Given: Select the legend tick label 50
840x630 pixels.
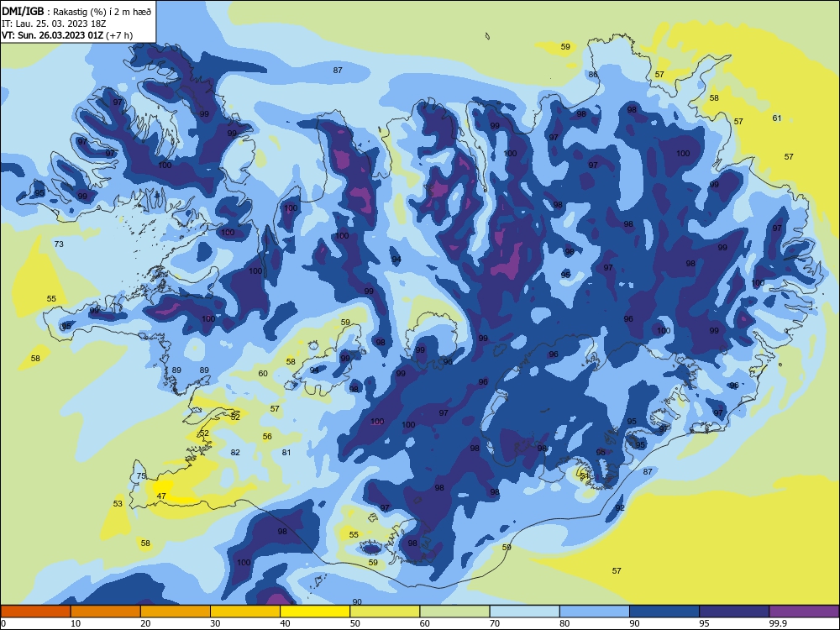Looking at the screenshot, I should 354,623.
